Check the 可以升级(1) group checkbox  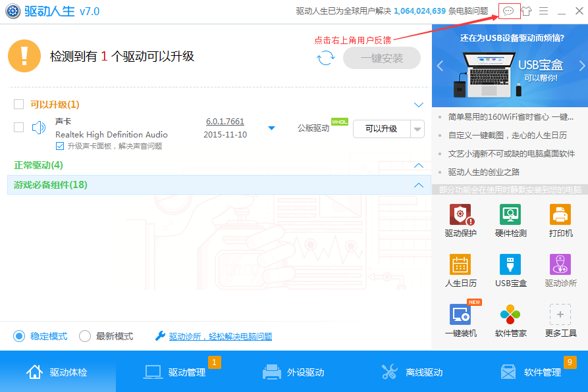coord(18,104)
